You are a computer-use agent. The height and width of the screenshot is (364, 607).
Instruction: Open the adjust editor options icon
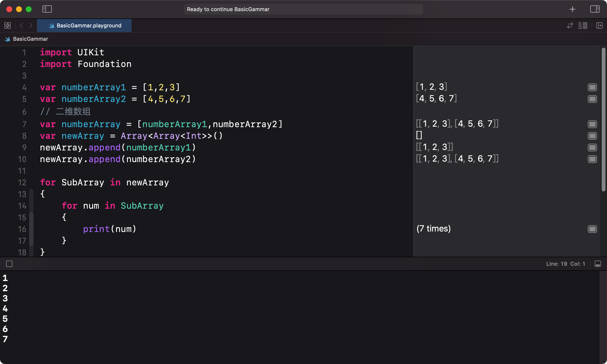point(583,25)
